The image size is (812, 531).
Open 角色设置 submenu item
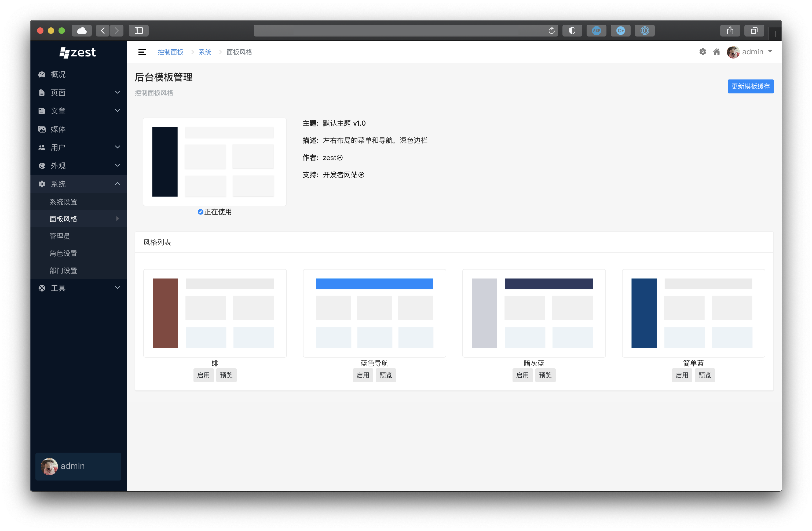tap(63, 253)
